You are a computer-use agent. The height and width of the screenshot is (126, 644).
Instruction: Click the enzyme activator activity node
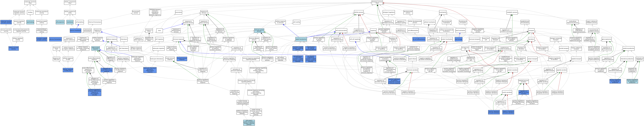6,30
